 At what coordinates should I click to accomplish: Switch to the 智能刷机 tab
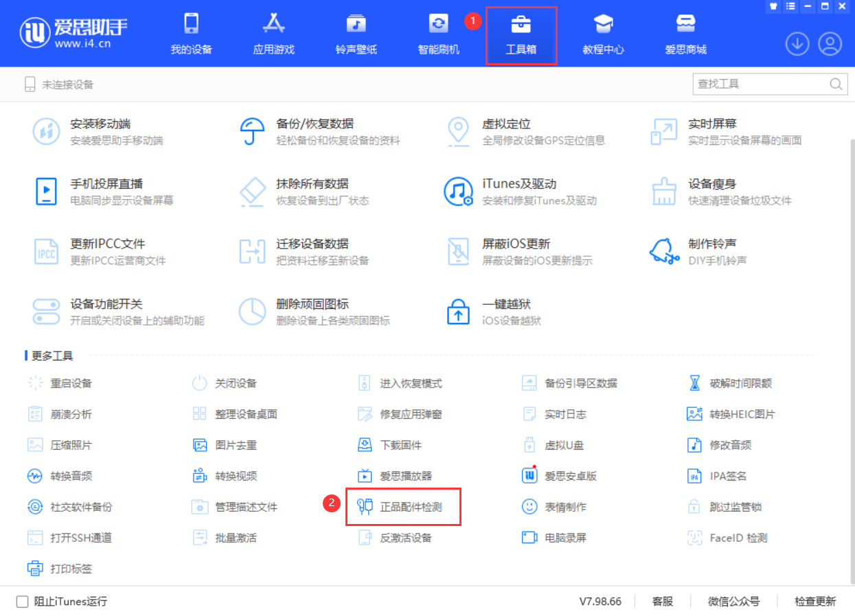tap(439, 34)
